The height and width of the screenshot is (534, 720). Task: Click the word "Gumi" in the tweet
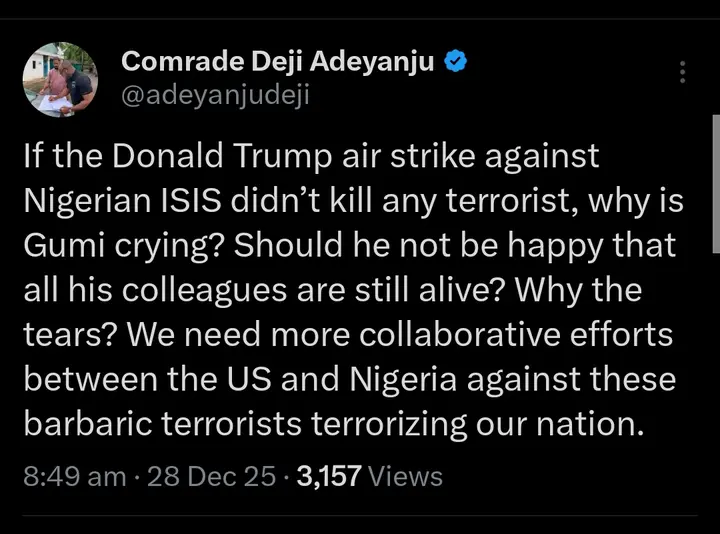[62, 245]
